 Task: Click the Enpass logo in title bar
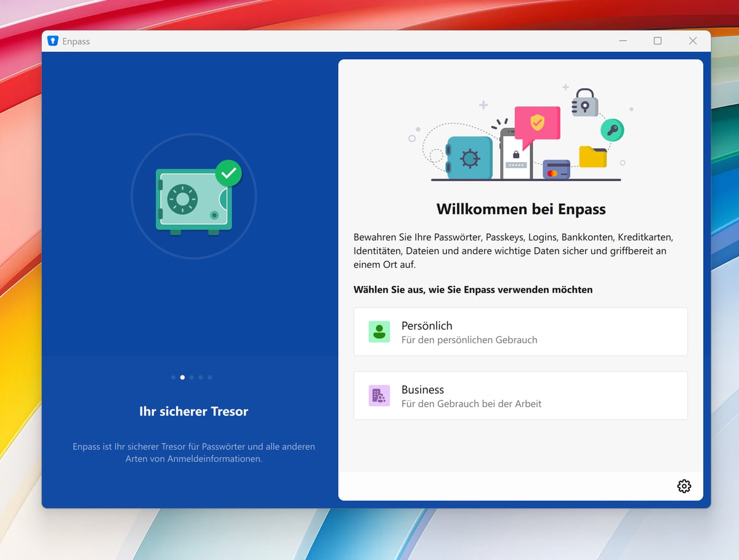coord(52,41)
